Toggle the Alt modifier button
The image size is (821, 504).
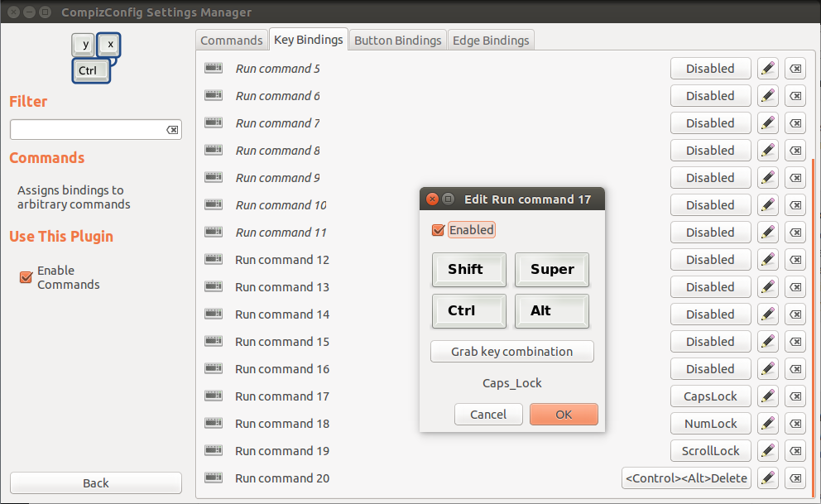click(552, 311)
